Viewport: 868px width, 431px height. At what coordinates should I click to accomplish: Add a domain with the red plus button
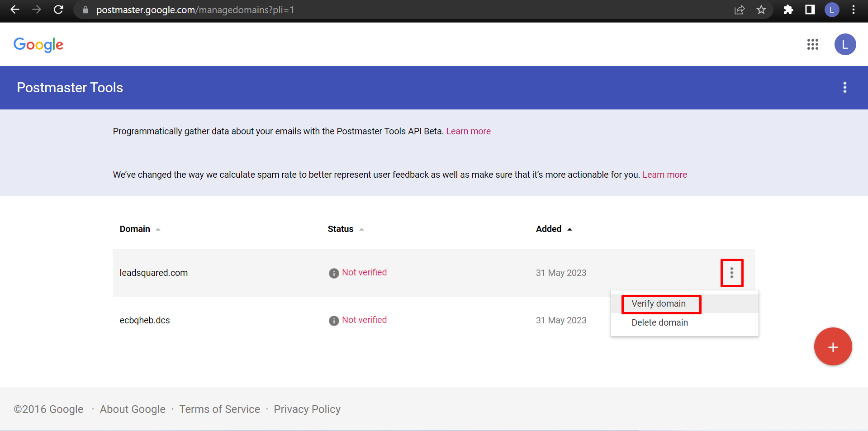coord(833,346)
